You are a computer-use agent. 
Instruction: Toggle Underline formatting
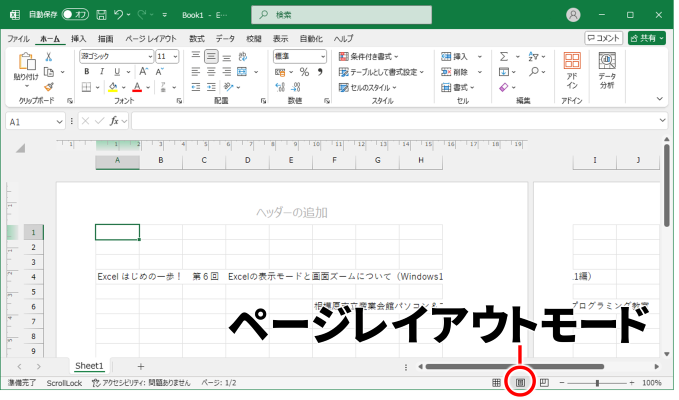pyautogui.click(x=117, y=72)
